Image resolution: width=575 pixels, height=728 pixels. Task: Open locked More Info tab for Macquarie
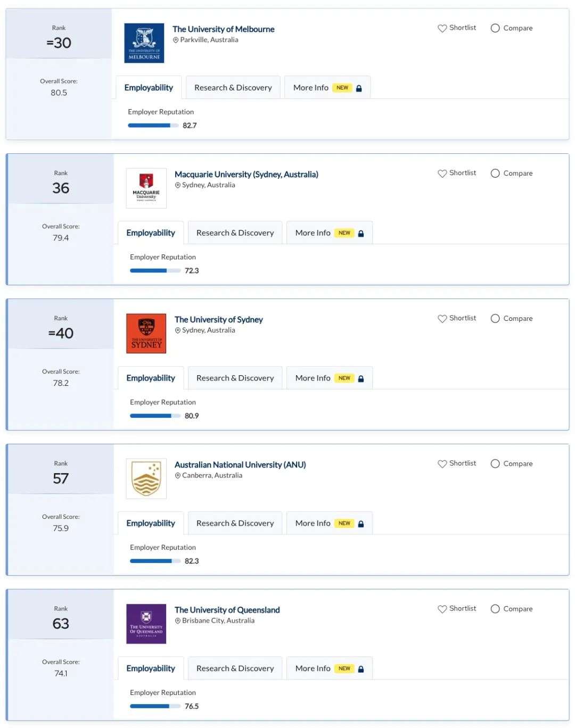330,233
